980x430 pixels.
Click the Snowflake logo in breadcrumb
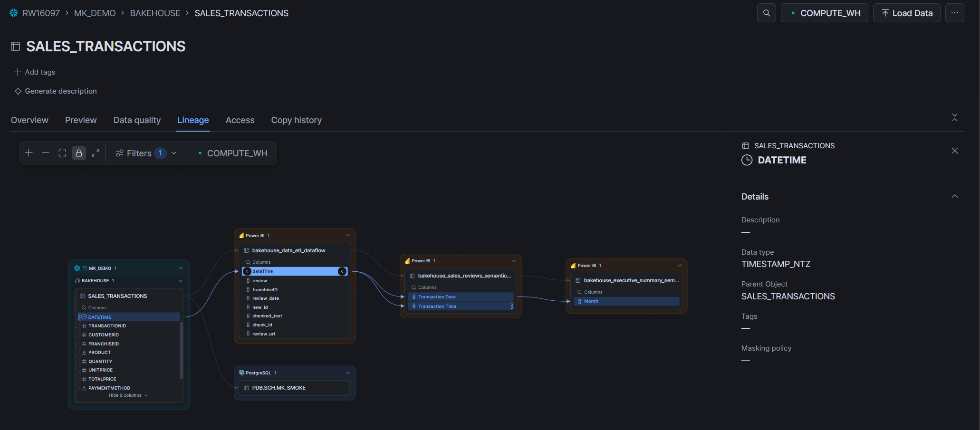tap(14, 13)
